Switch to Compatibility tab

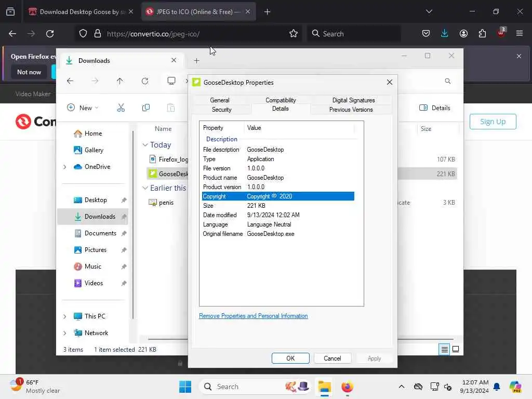[x=281, y=100]
